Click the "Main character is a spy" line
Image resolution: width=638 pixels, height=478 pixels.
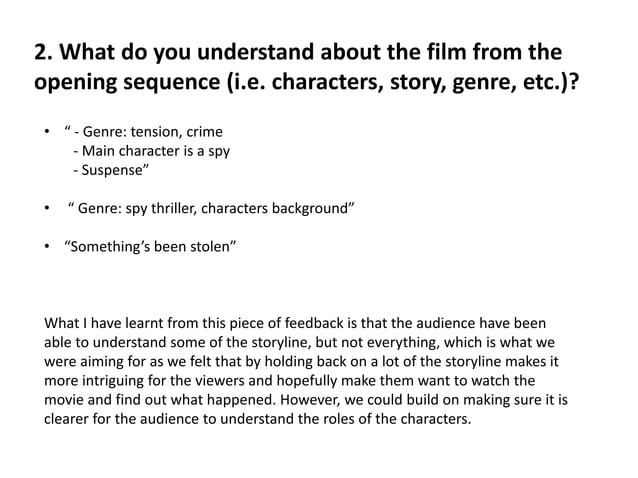tap(160, 151)
